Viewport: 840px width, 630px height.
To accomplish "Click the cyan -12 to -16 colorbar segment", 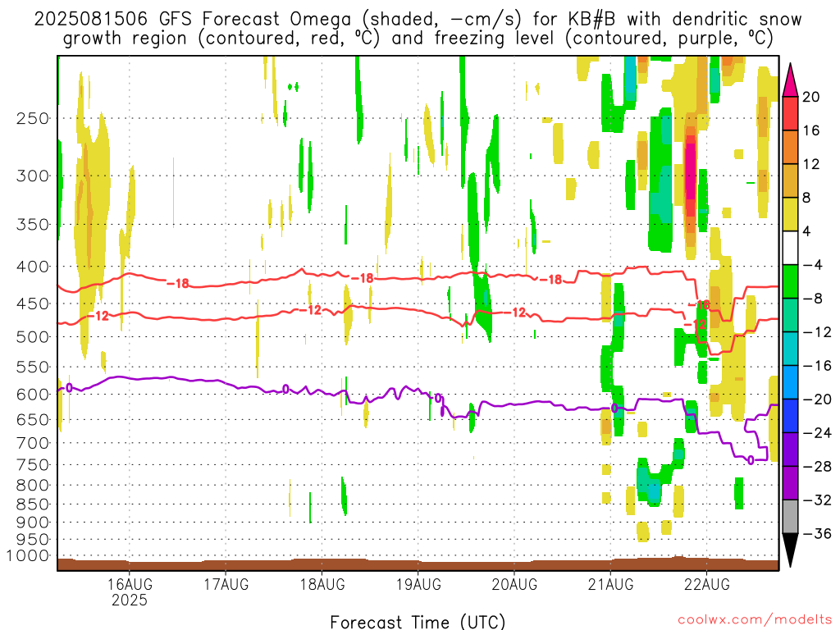I will pyautogui.click(x=790, y=349).
